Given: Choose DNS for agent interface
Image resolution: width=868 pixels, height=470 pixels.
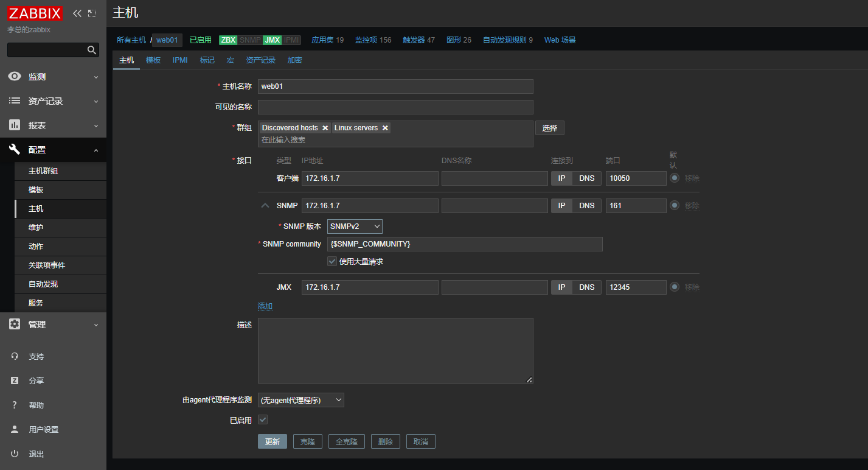Looking at the screenshot, I should [x=587, y=178].
